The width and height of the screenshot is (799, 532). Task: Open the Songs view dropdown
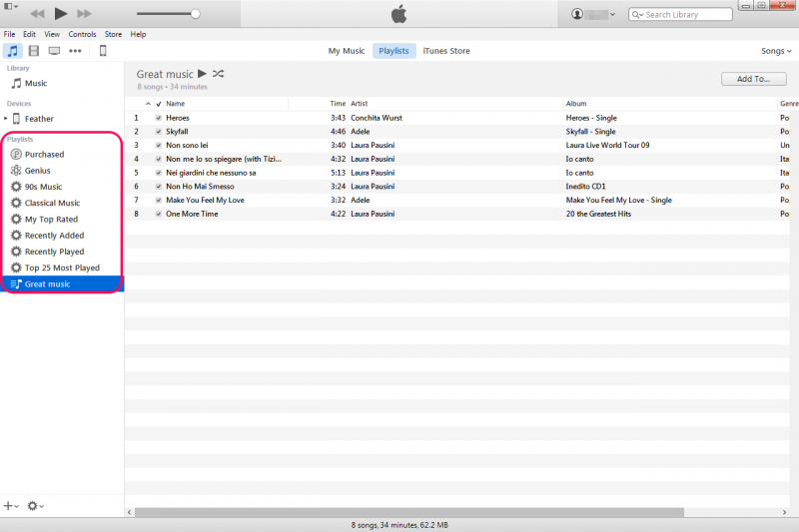click(x=776, y=51)
